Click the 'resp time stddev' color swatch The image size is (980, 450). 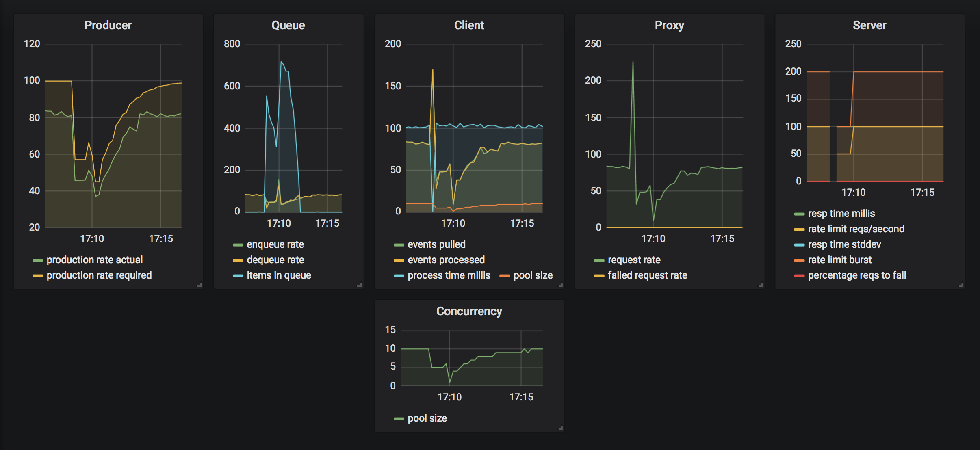pyautogui.click(x=799, y=245)
